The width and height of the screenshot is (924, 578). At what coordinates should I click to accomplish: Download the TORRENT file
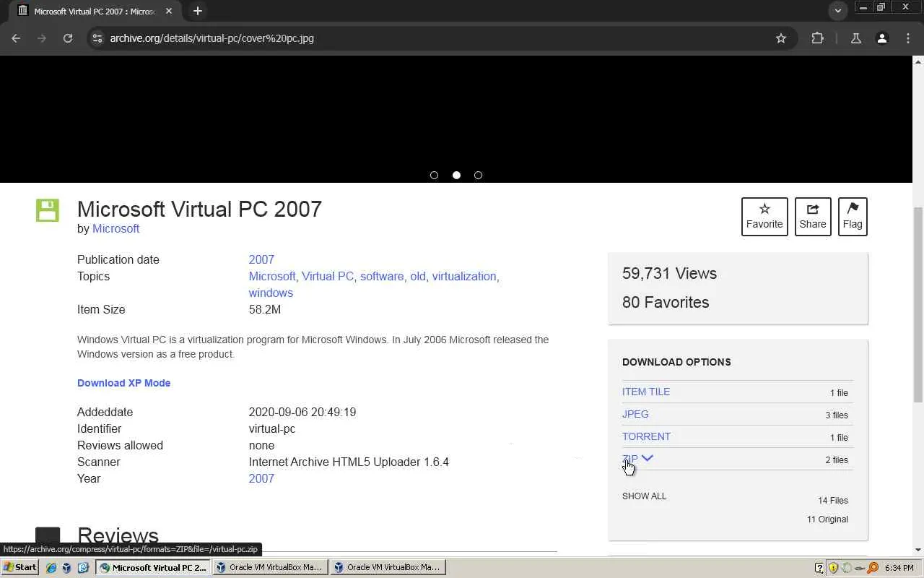tap(646, 436)
